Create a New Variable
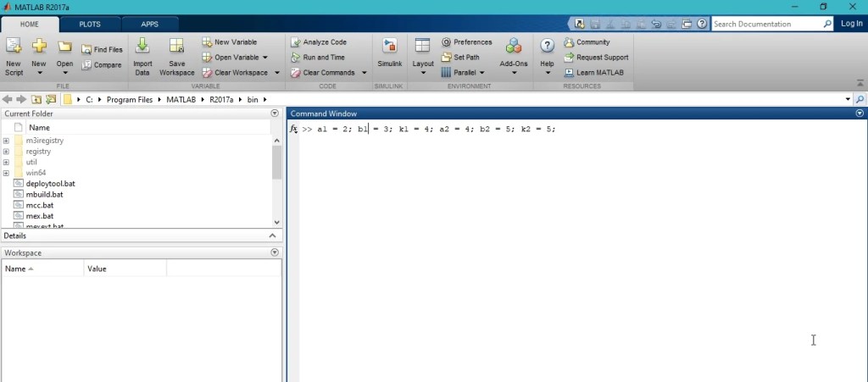This screenshot has width=868, height=382. pos(230,42)
